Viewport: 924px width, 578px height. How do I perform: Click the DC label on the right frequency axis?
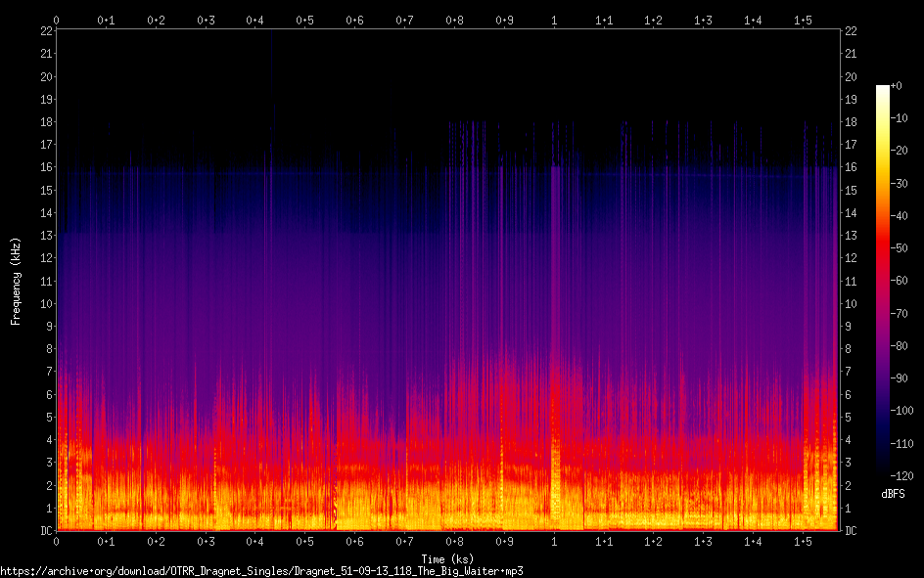[851, 531]
